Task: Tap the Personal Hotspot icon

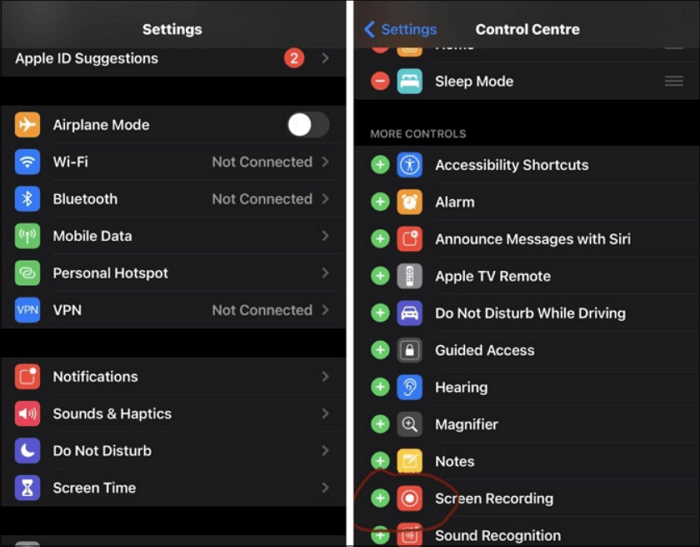Action: [27, 273]
